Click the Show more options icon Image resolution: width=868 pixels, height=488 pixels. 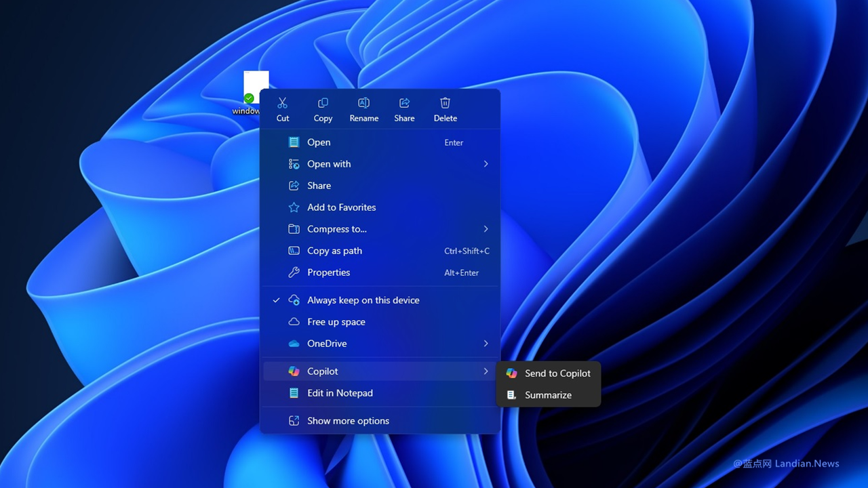[x=294, y=421]
